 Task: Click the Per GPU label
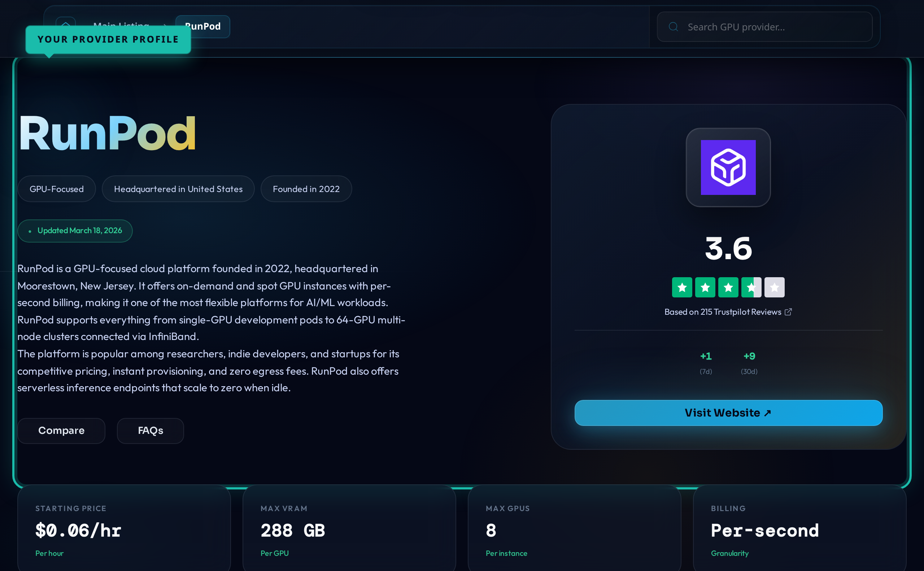[275, 553]
